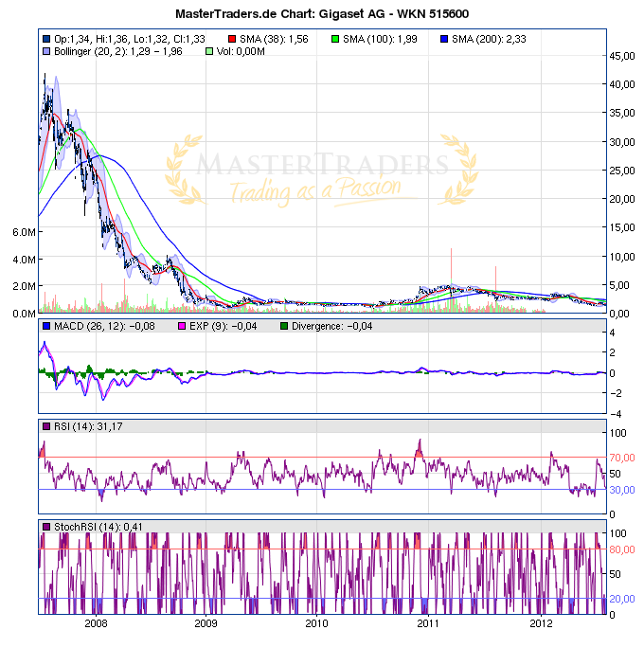Click the 2011 label on time axis
Viewport: 644px width, 648px height.
coord(428,623)
